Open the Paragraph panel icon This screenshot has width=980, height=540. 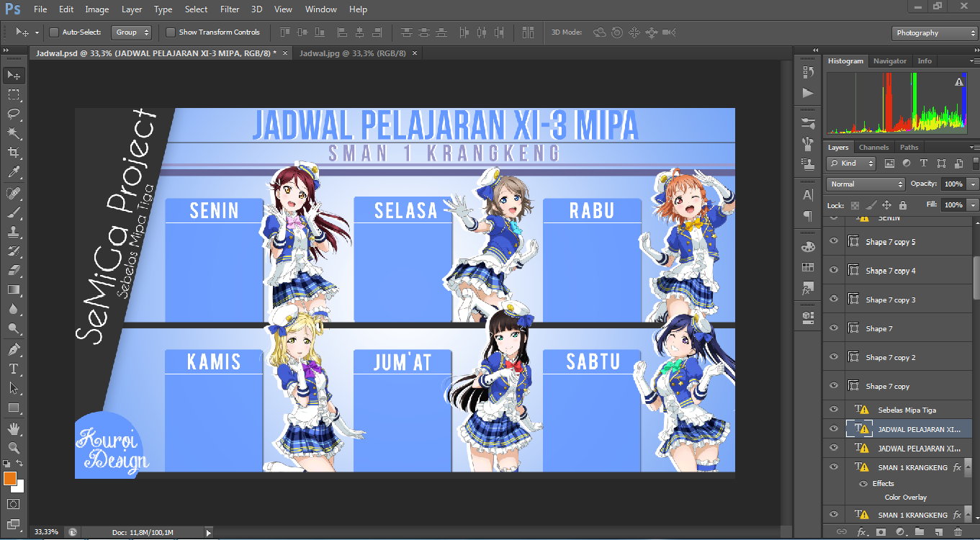click(x=808, y=216)
